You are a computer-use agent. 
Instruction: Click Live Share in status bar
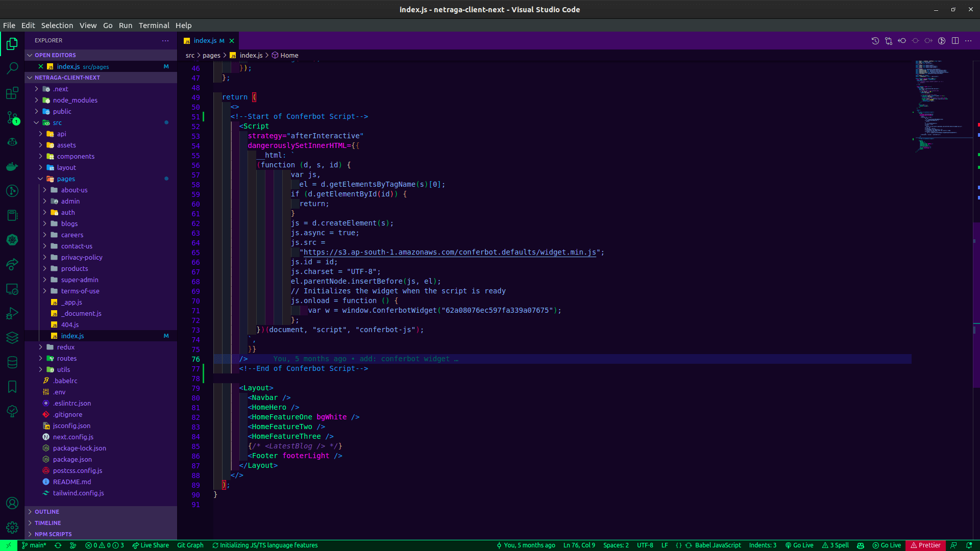tap(151, 545)
